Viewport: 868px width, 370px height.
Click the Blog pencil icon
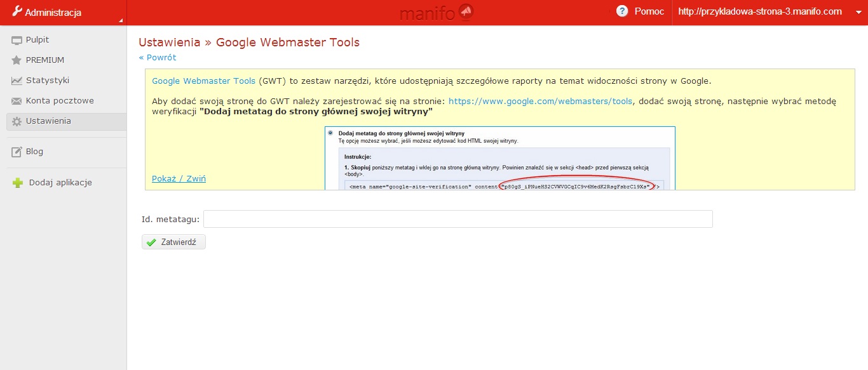point(17,152)
